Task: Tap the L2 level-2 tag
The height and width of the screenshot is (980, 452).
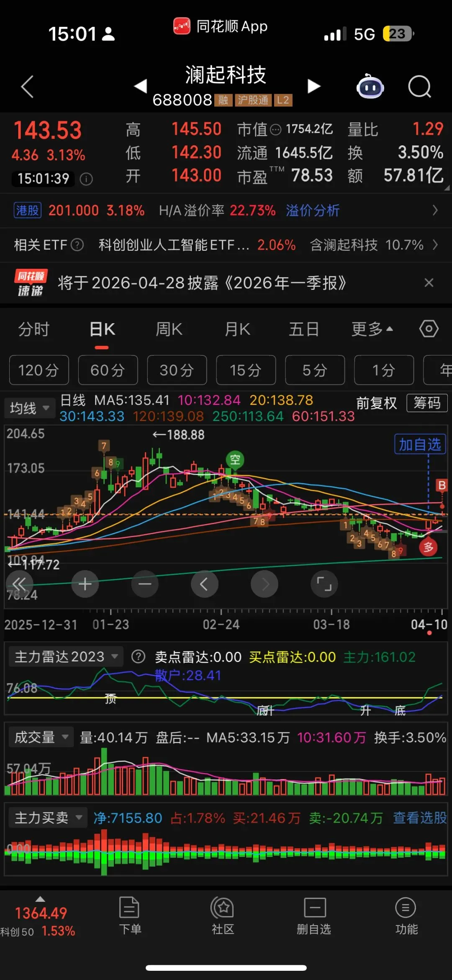Action: point(283,100)
